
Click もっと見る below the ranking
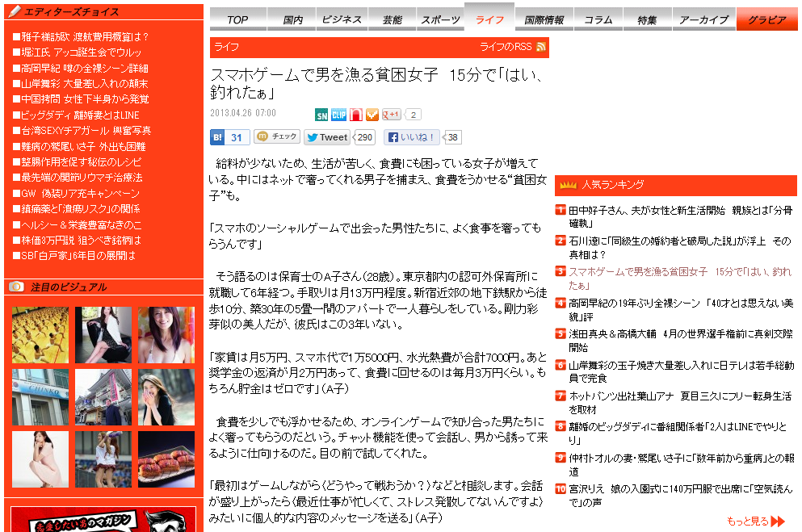click(x=755, y=521)
